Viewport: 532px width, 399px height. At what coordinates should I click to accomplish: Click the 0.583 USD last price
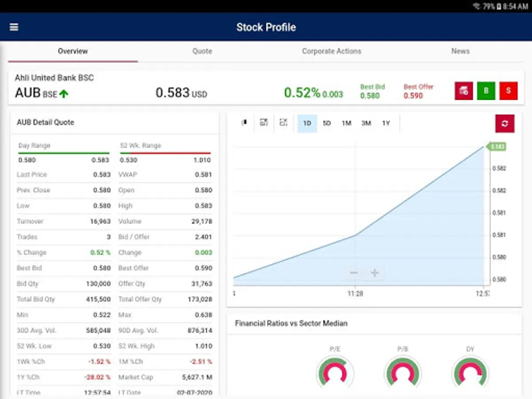click(x=181, y=93)
